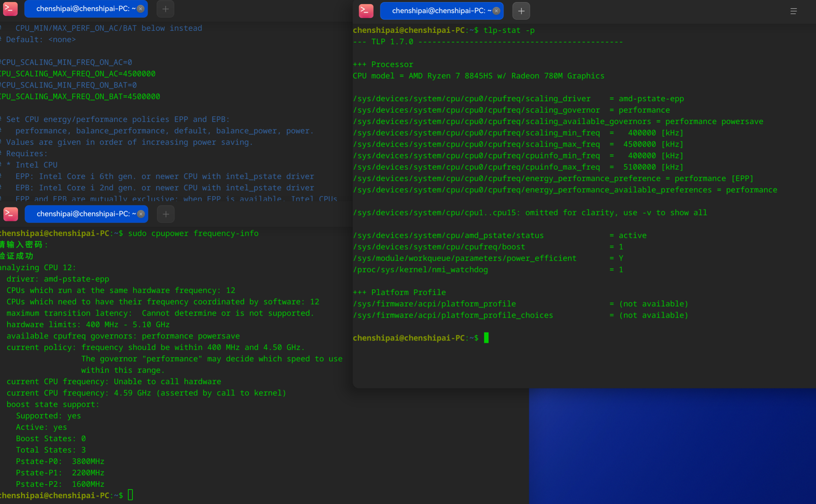Click terminal app icon in top-left window
Viewport: 816px width, 504px height.
[x=10, y=9]
